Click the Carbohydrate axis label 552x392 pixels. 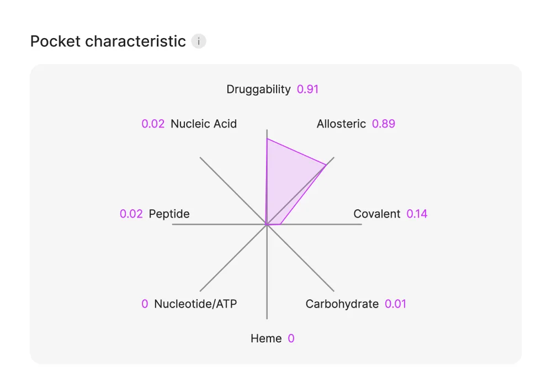(342, 304)
